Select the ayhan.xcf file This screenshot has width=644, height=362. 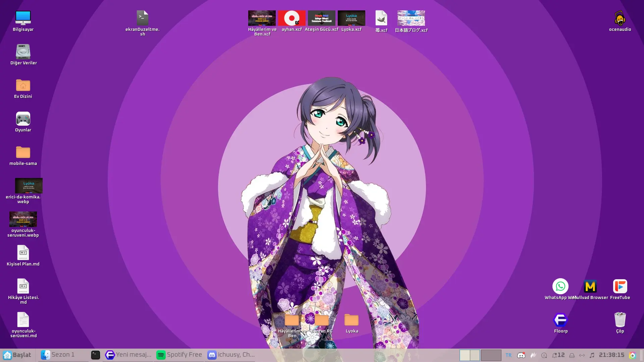pyautogui.click(x=292, y=21)
